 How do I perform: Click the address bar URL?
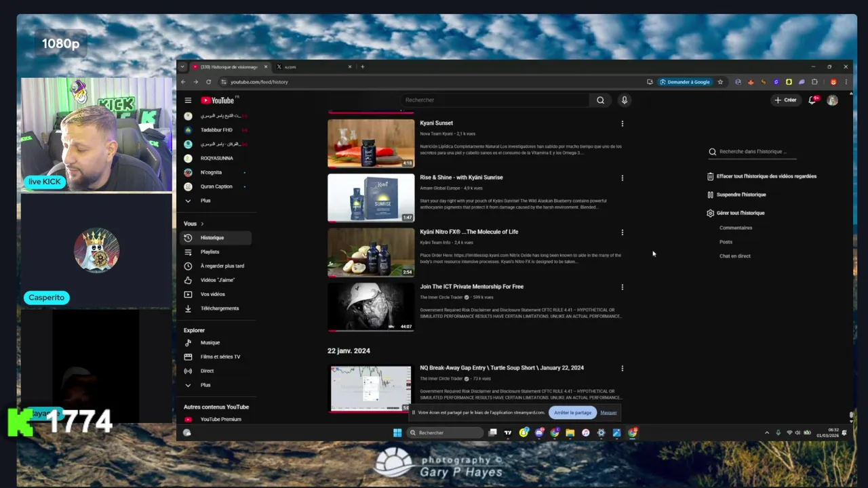click(259, 82)
